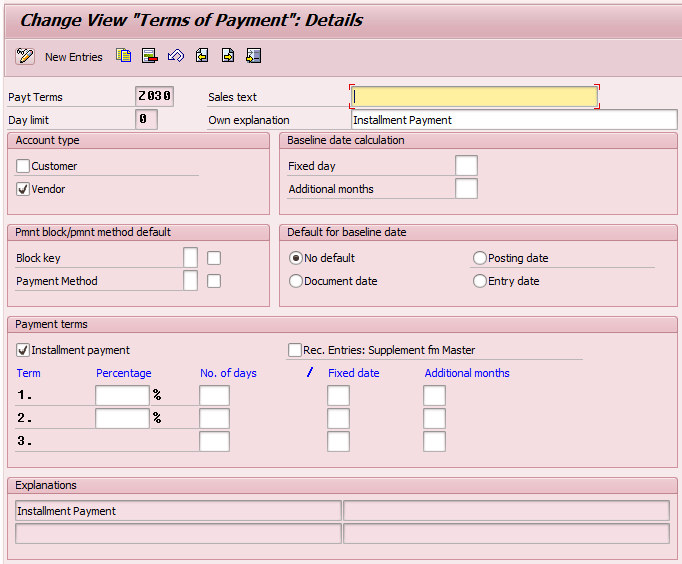Click the New Entries button
This screenshot has height=564, width=682.
(74, 57)
